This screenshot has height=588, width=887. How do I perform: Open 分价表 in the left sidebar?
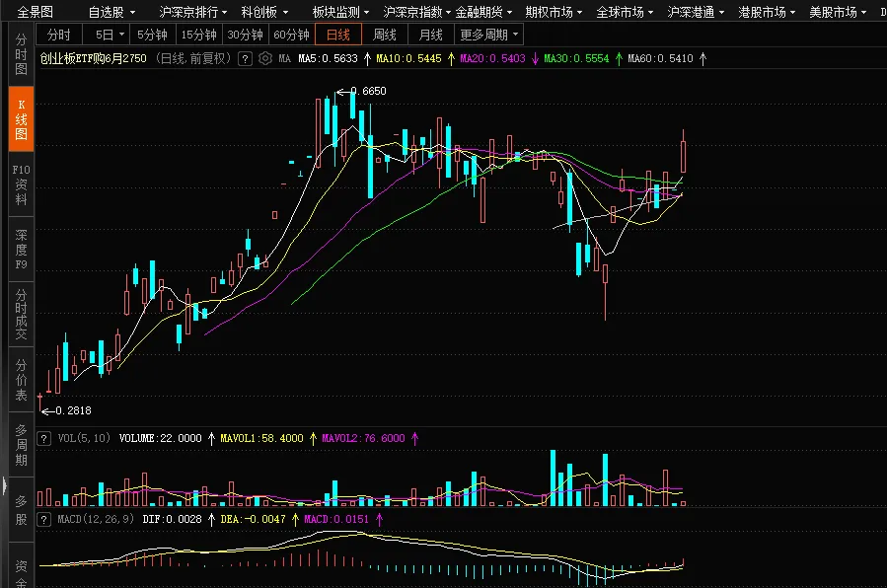point(21,380)
